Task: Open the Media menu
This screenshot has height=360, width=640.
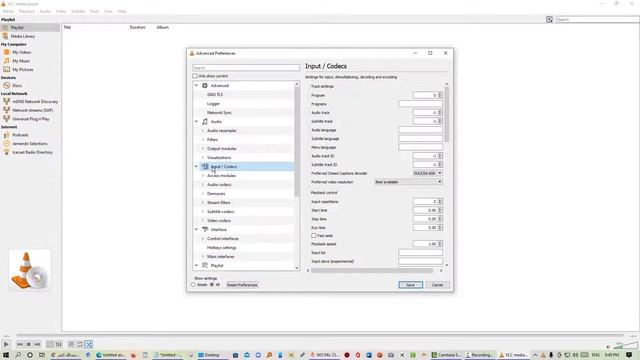Action: [8, 11]
